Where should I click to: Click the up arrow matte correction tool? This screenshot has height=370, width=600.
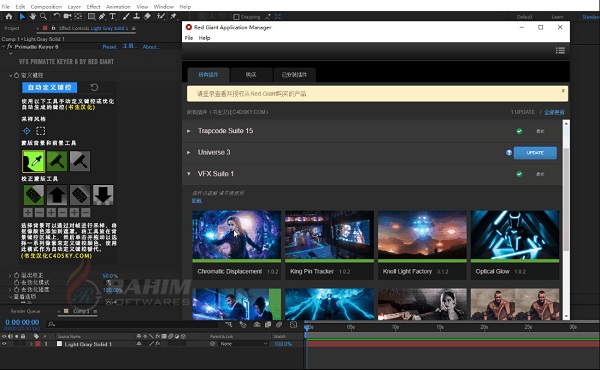57,195
